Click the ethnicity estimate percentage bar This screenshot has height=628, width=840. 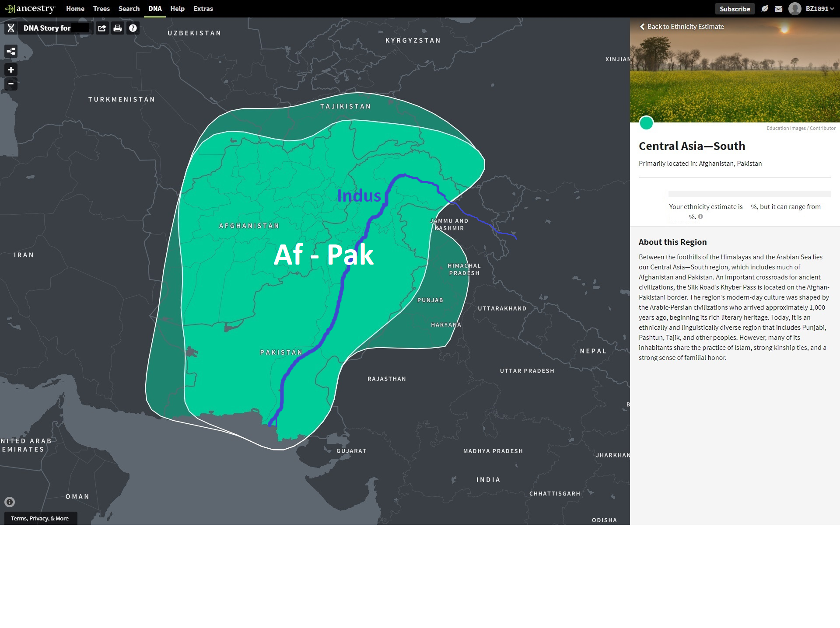(749, 194)
